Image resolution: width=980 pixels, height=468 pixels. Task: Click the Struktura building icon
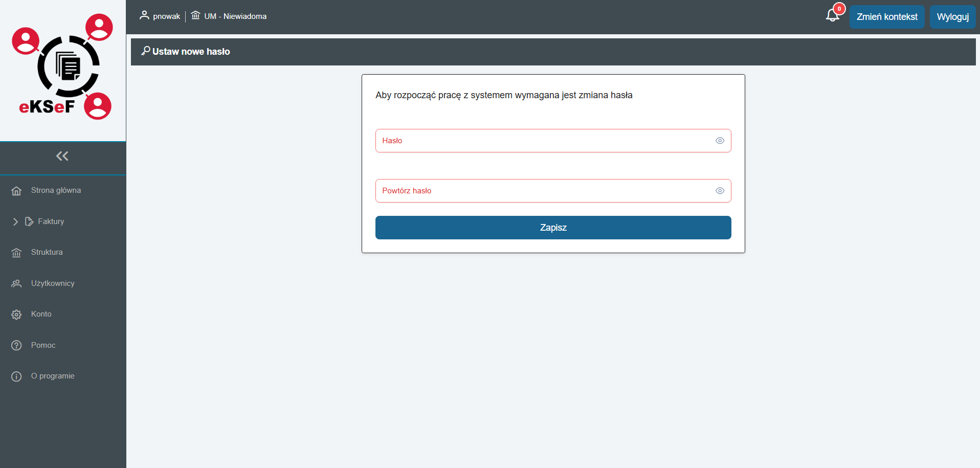click(16, 253)
